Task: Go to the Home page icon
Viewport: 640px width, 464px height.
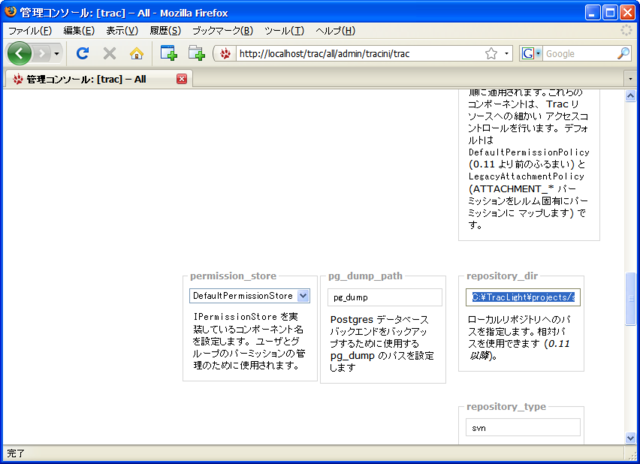Action: point(137,53)
